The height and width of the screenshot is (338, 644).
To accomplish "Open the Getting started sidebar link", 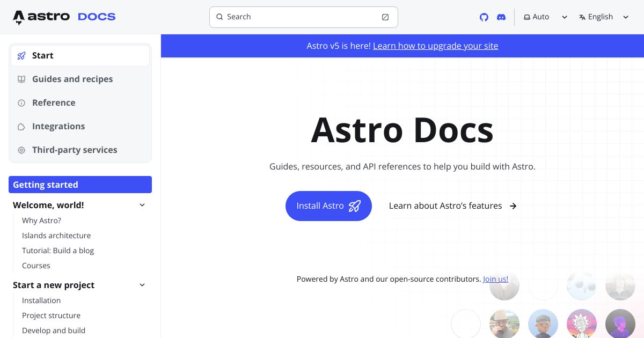I will click(x=80, y=185).
